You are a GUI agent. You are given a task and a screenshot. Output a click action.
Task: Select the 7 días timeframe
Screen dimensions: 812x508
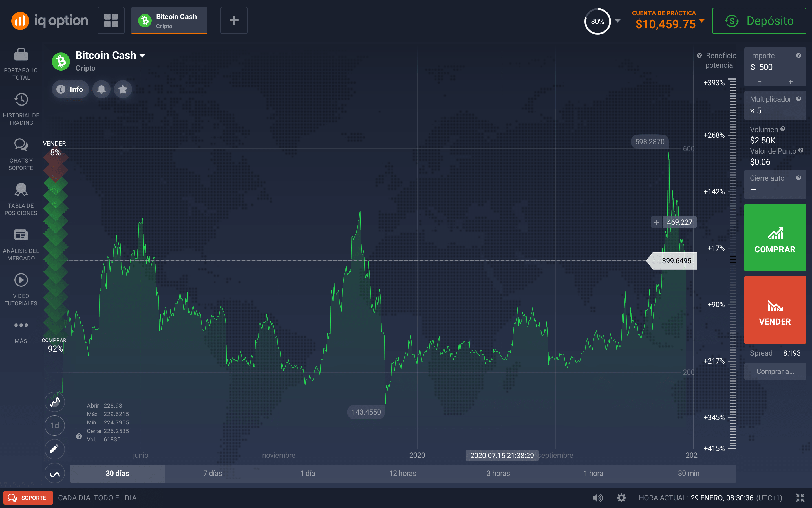coord(213,473)
